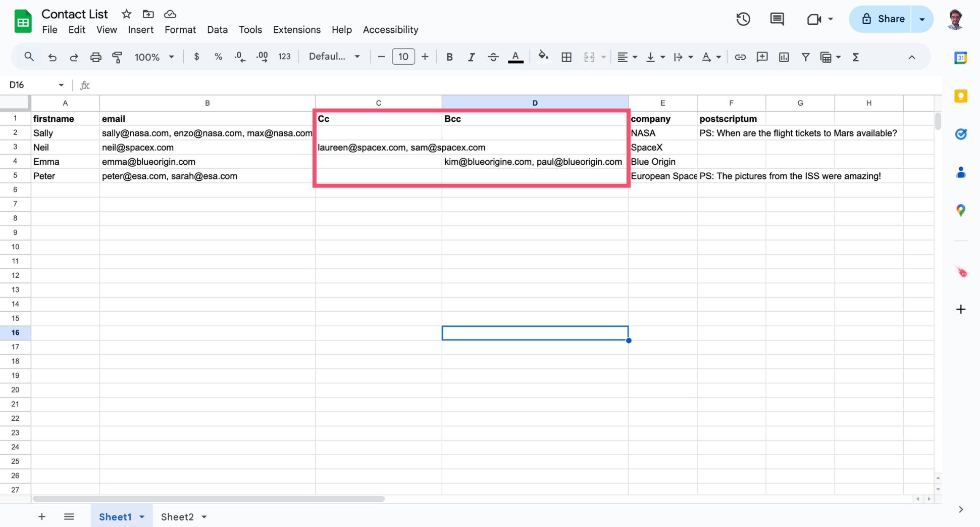The image size is (980, 527).
Task: Get add-ons plus icon in side panel
Action: coord(961,309)
